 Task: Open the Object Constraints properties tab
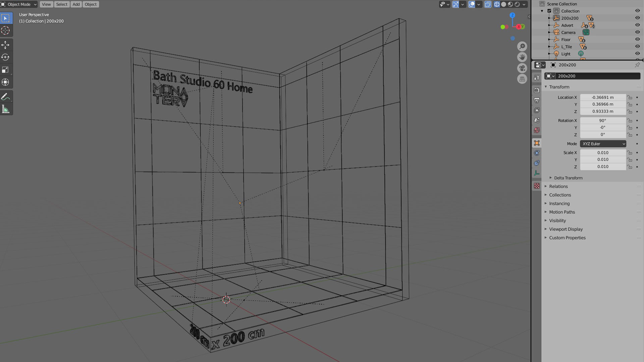[x=537, y=163]
